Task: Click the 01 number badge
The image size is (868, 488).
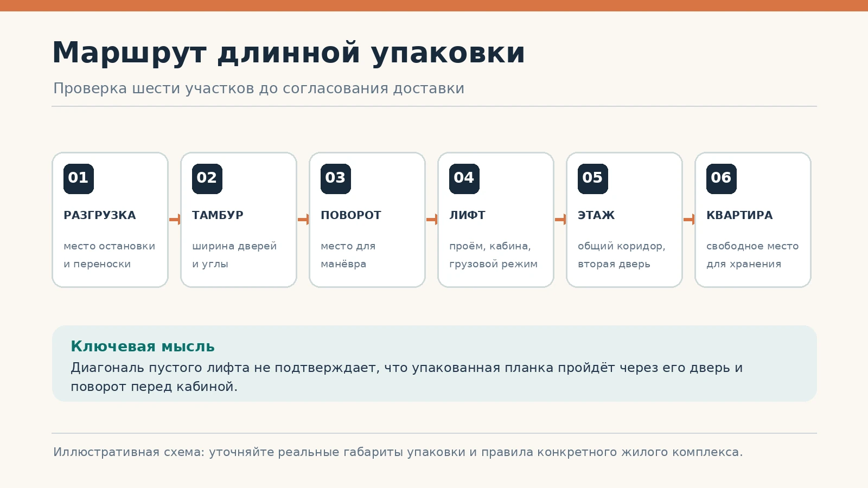Action: click(79, 178)
